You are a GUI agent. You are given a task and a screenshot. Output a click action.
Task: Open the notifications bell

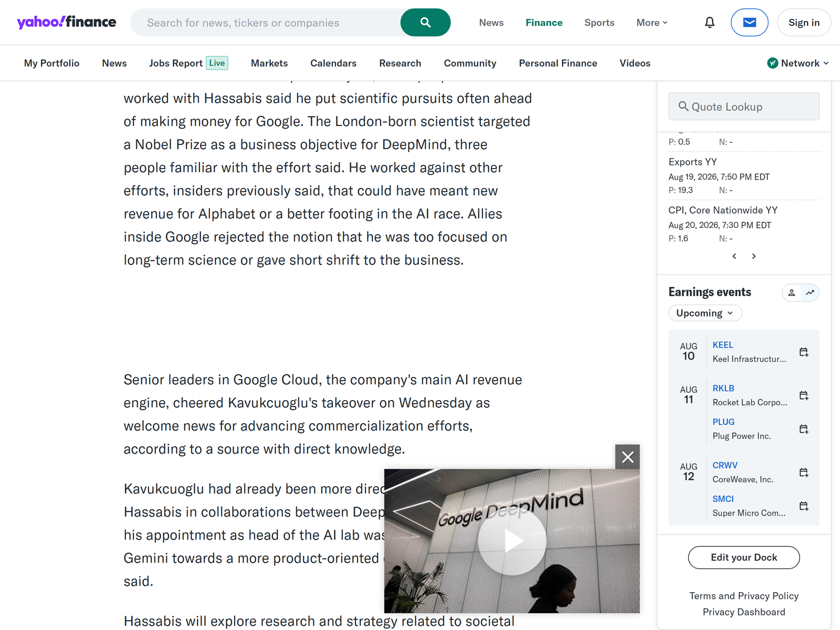[710, 23]
